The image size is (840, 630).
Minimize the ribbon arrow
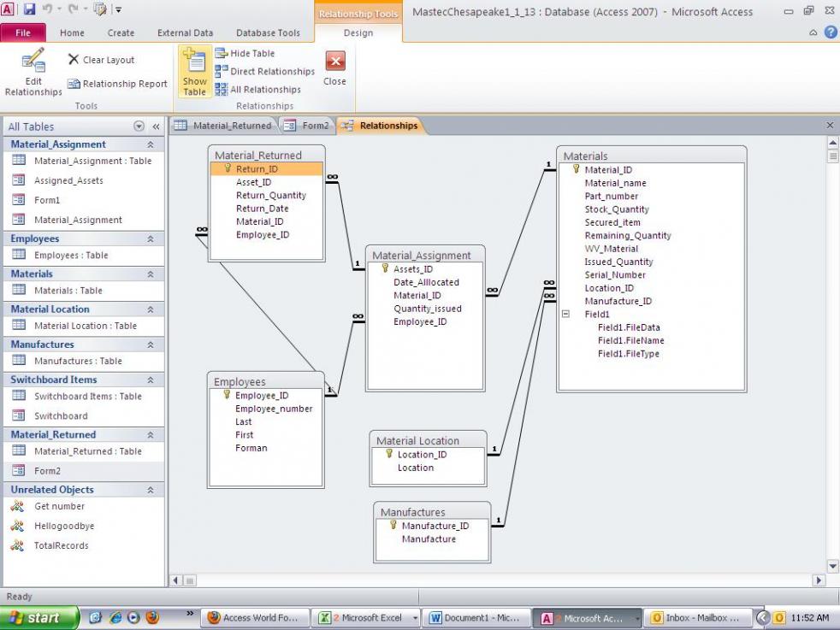(x=813, y=32)
